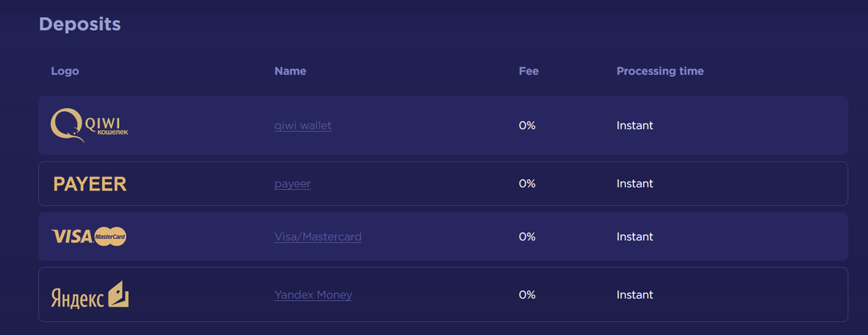Viewport: 868px width, 335px height.
Task: Open the Yandex Money link
Action: point(313,295)
